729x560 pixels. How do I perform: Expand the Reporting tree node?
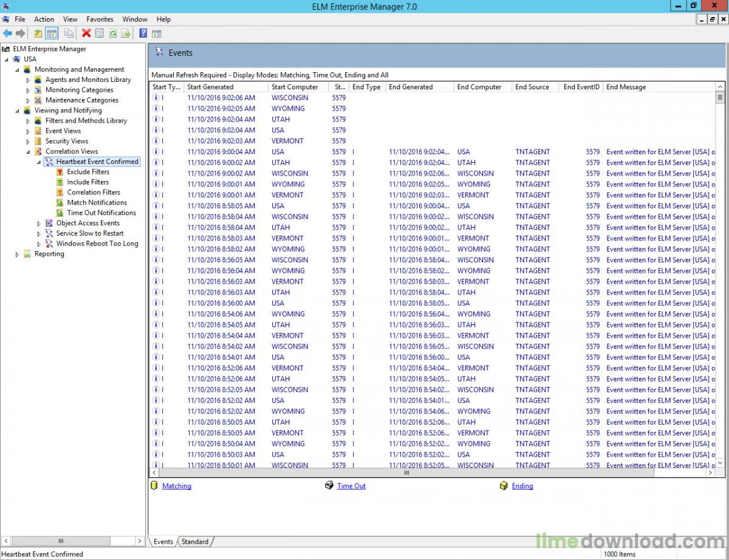pyautogui.click(x=17, y=254)
